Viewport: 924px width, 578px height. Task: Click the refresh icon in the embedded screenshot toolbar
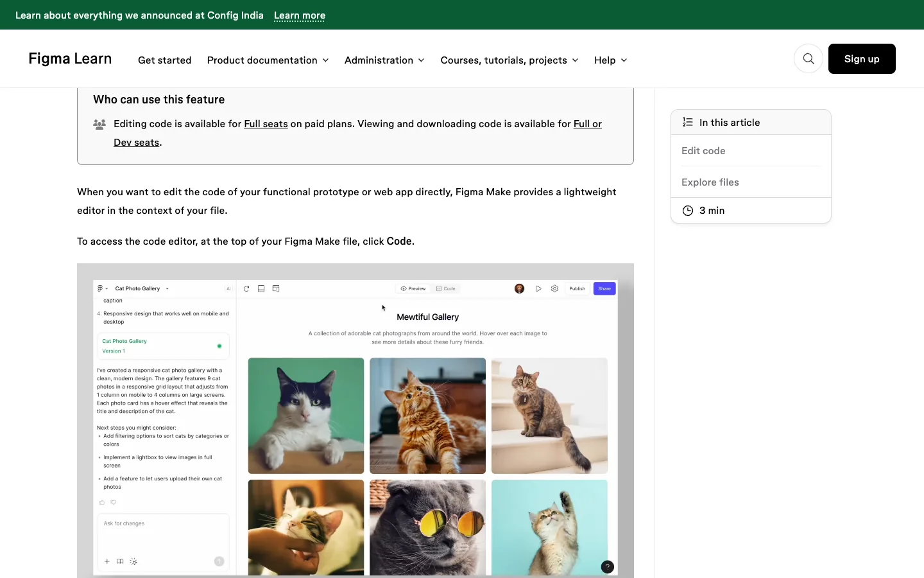246,289
